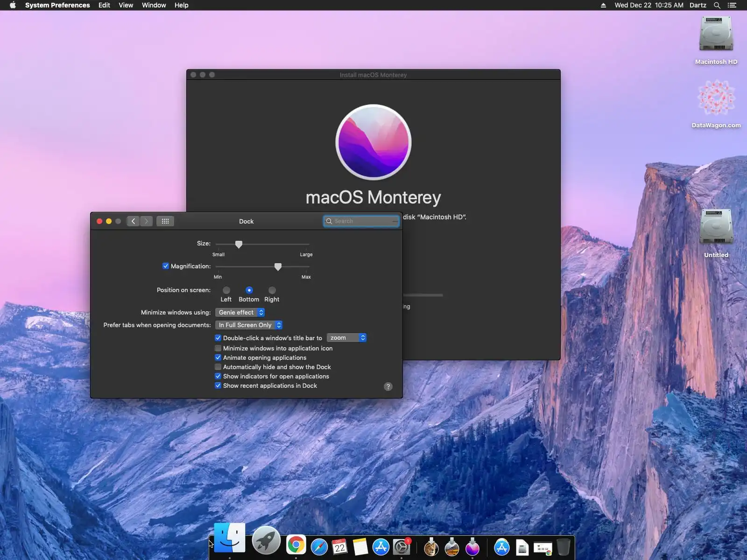Viewport: 747px width, 560px height.
Task: Click the Dock Size slider handle
Action: (x=239, y=244)
